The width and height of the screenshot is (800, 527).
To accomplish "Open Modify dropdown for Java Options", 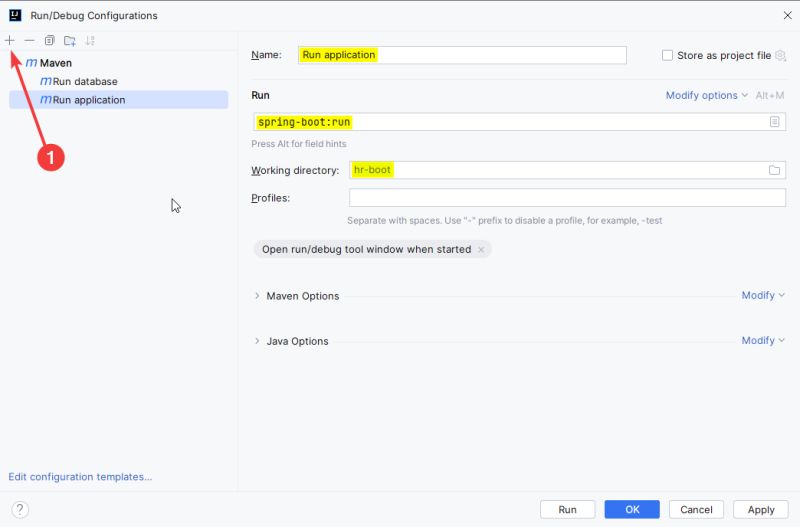I will (763, 340).
